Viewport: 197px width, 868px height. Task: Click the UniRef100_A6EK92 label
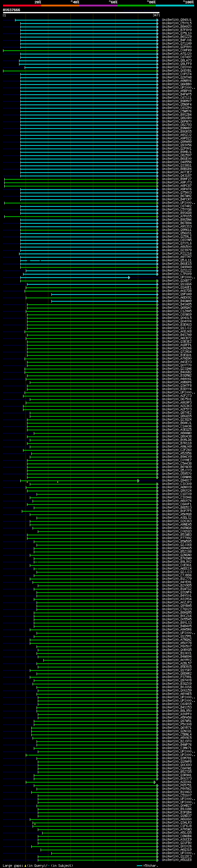click(177, 297)
